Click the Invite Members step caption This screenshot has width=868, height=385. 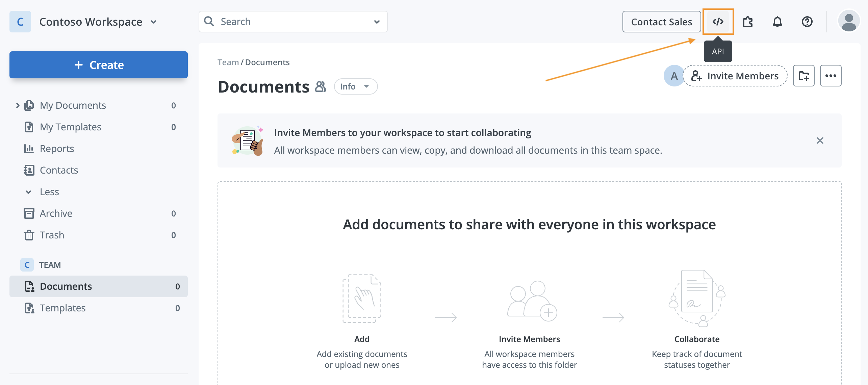click(x=529, y=339)
